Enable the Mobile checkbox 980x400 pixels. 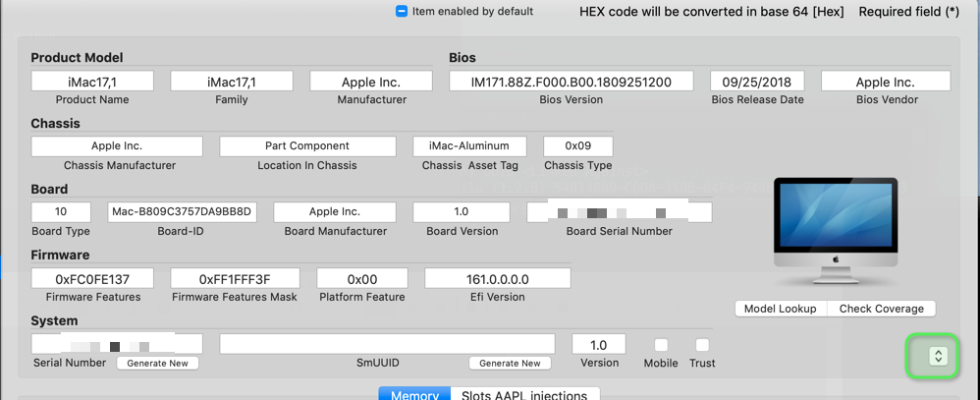661,345
